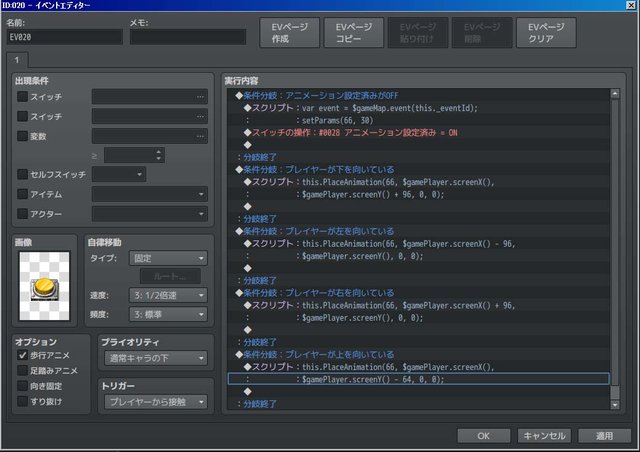The width and height of the screenshot is (640, 452).
Task: Click the variable value stepper arrows
Action: 159,155
